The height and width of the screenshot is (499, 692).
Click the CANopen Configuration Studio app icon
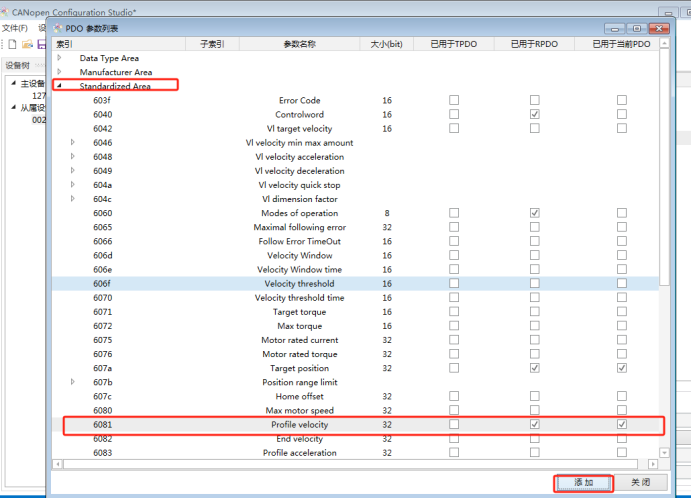coord(4,12)
